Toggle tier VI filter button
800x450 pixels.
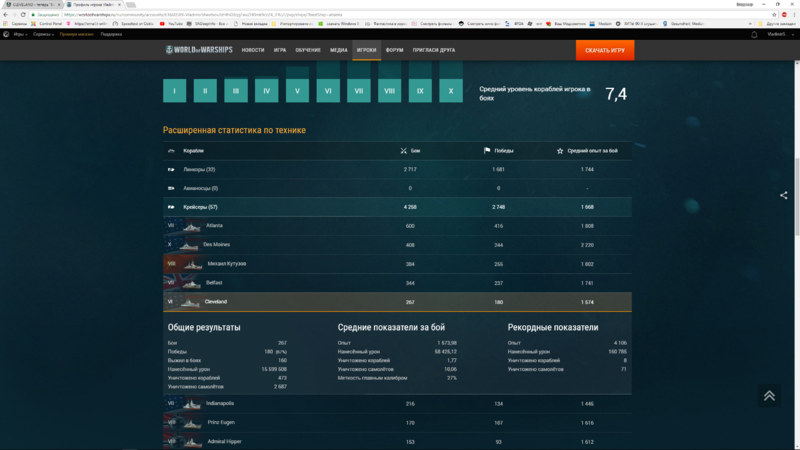(x=327, y=91)
